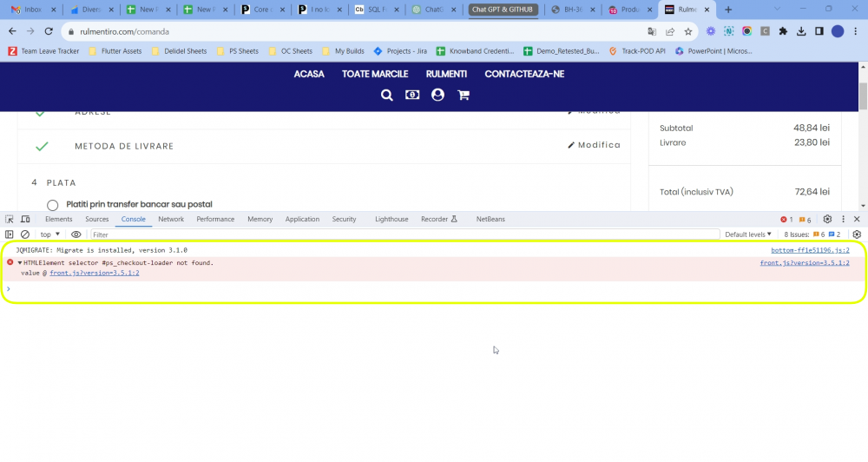Viewport: 868px width, 462px height.
Task: Open Flutter Assets bookmark folder
Action: 115,51
